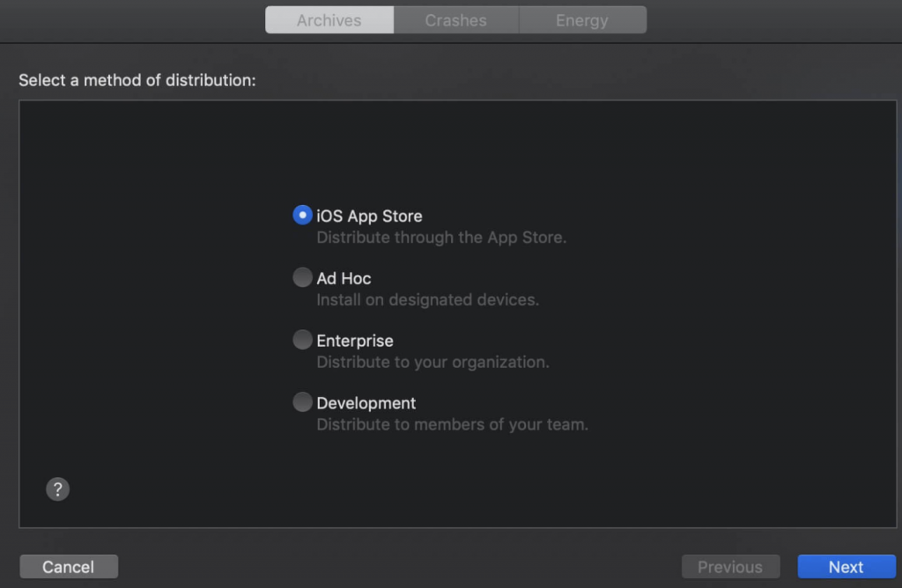Go back with the Previous button
The height and width of the screenshot is (588, 902).
pyautogui.click(x=730, y=567)
